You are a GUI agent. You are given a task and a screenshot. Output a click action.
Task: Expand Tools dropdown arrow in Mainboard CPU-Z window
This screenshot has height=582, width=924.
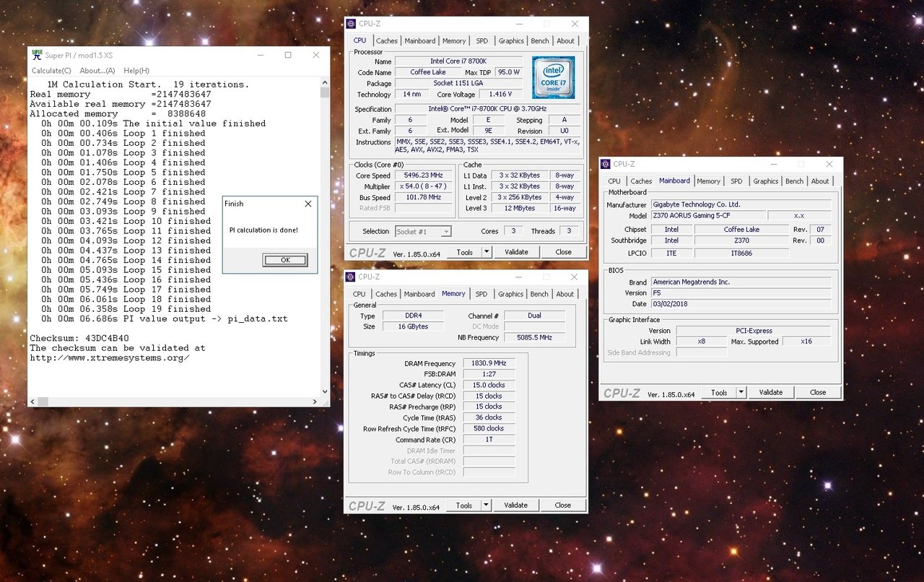pyautogui.click(x=741, y=392)
